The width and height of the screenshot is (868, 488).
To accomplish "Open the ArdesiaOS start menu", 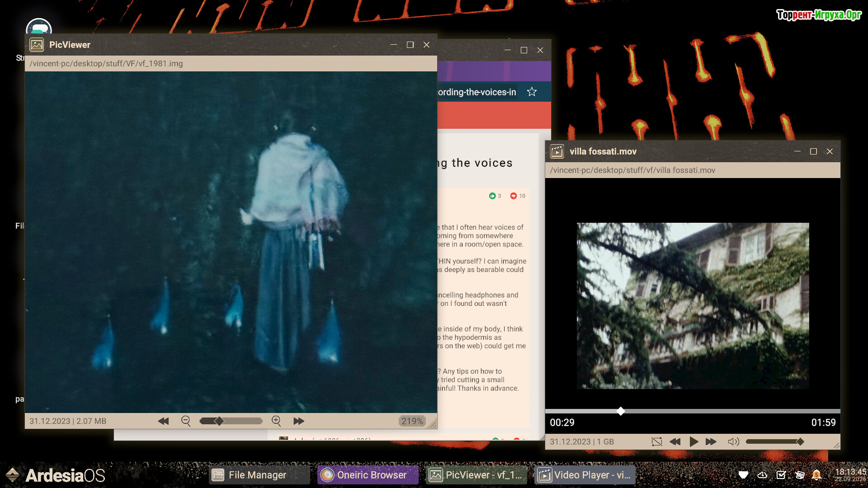I will click(54, 475).
